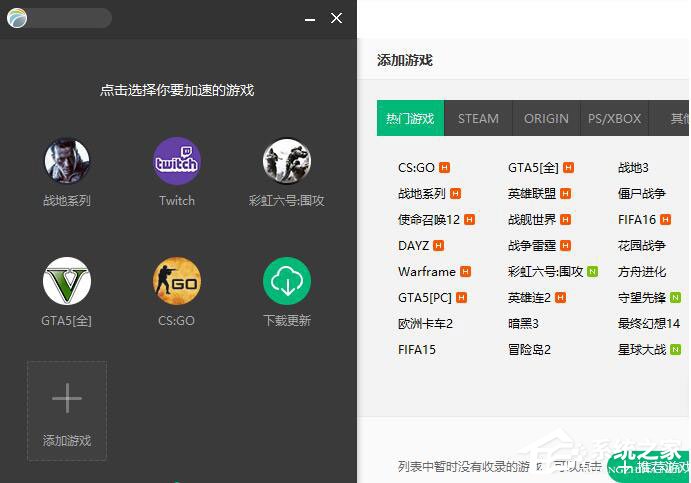Choose the GTA5[全] game icon

67,281
